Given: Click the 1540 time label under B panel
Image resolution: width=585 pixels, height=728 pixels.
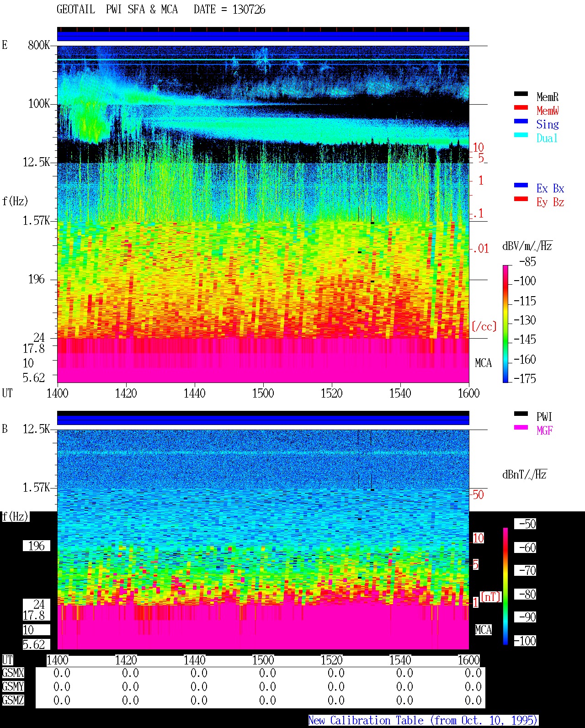Looking at the screenshot, I should (400, 660).
